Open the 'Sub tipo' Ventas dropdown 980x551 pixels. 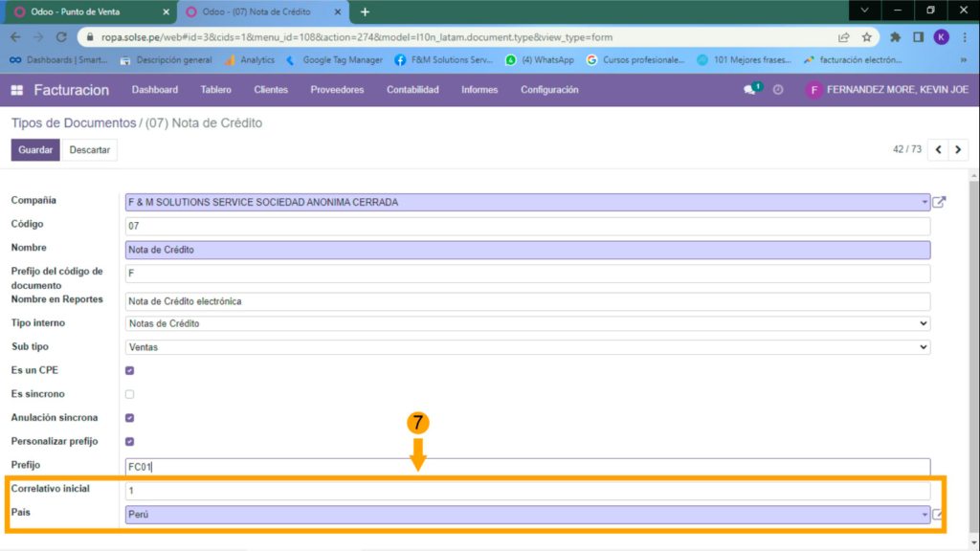pyautogui.click(x=527, y=347)
